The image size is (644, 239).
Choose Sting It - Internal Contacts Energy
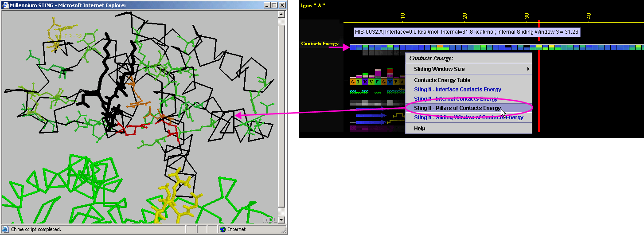pyautogui.click(x=468, y=99)
